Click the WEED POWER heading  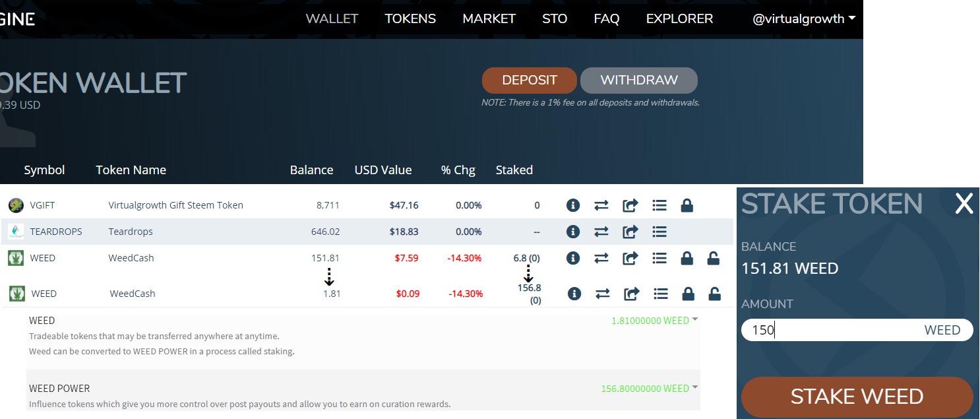pos(59,389)
